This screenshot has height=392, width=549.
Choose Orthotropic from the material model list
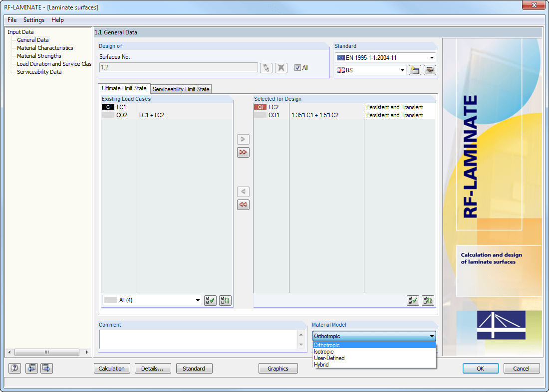point(374,345)
